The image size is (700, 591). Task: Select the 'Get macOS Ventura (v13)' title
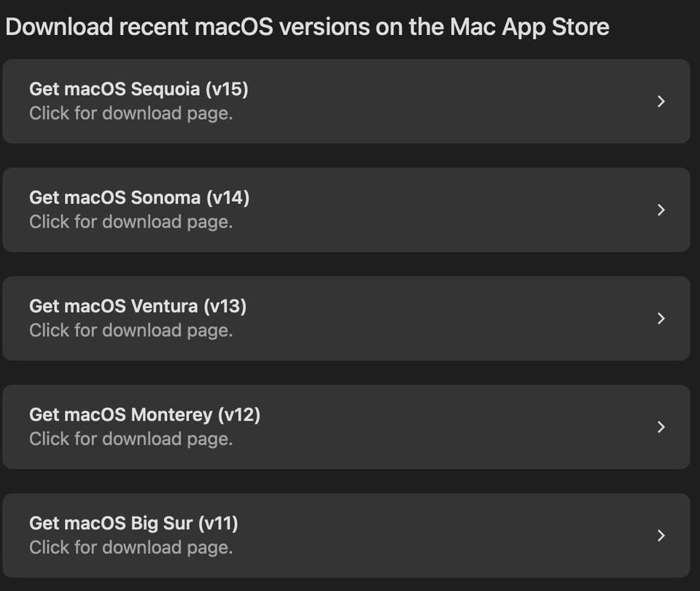pos(138,306)
